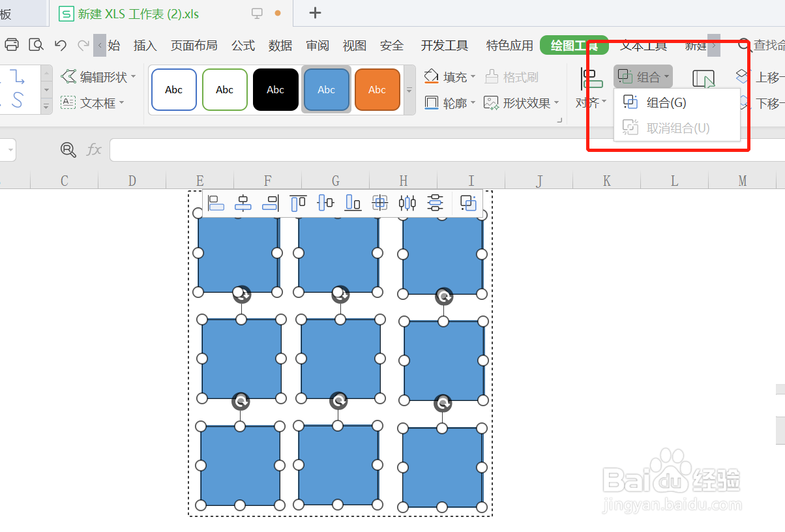Open print preview from quick access toolbar

click(36, 45)
